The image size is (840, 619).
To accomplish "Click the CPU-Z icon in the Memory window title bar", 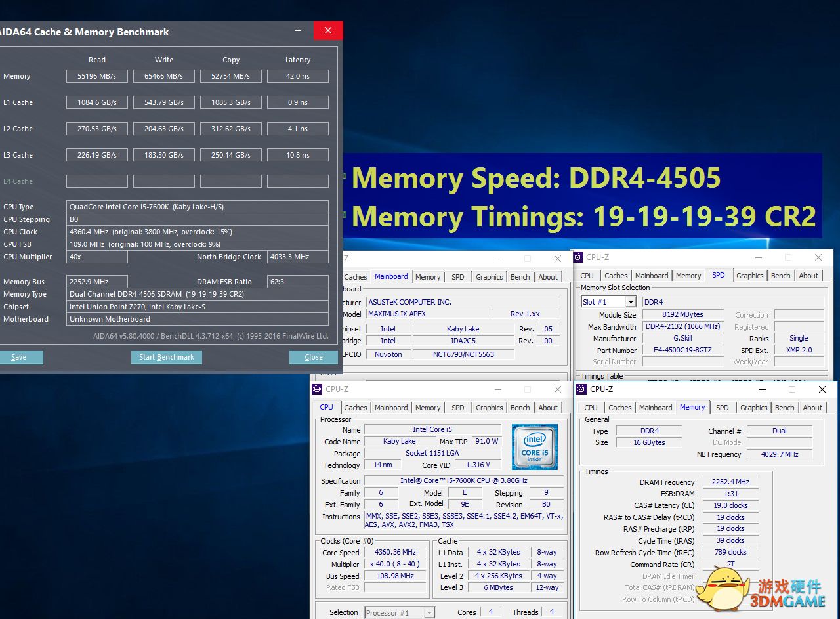I will pyautogui.click(x=581, y=389).
